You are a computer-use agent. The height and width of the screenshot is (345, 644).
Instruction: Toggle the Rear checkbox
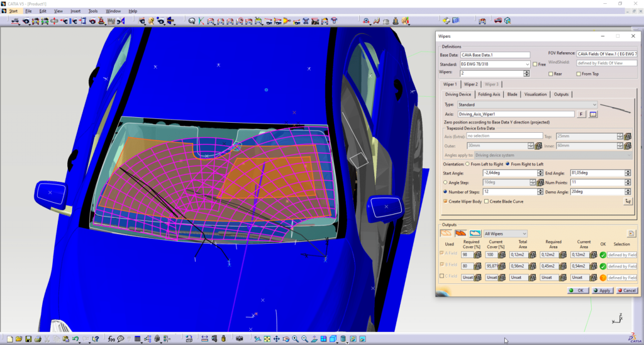[x=550, y=74]
